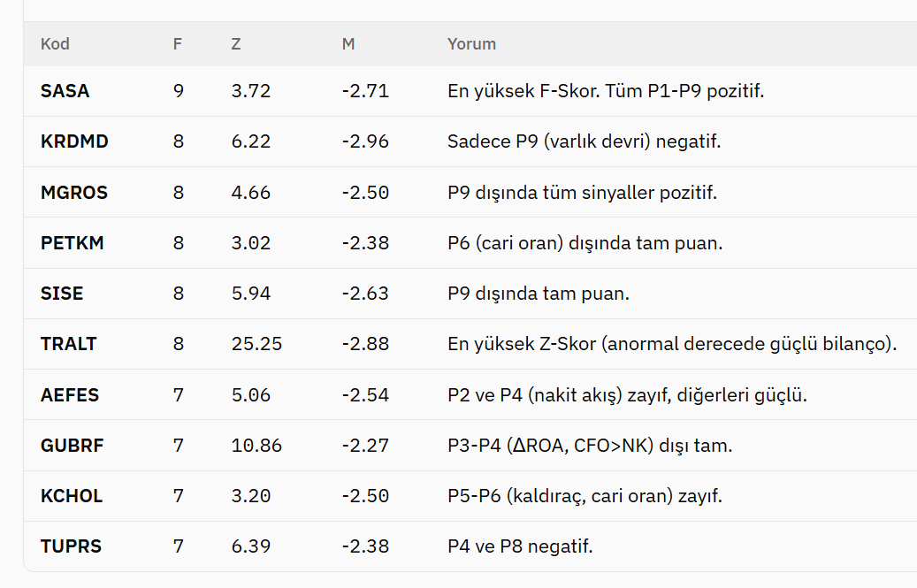Click the M column header
This screenshot has height=588, width=917.
point(348,44)
